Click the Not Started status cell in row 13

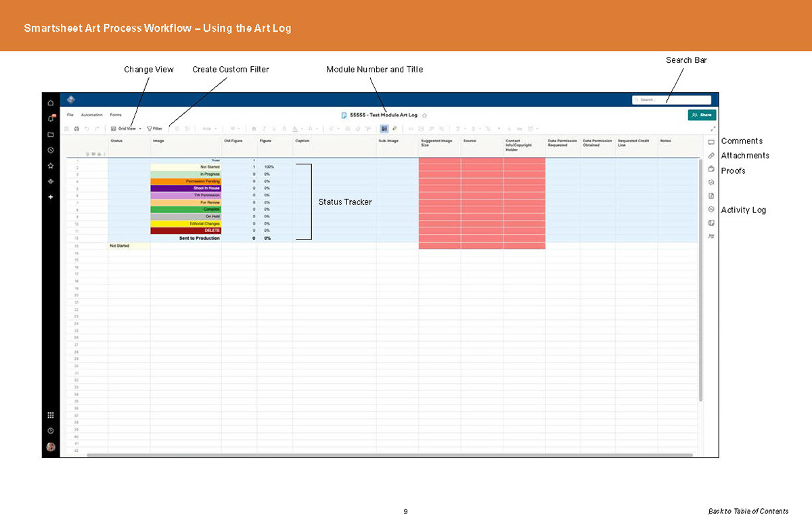coord(129,246)
